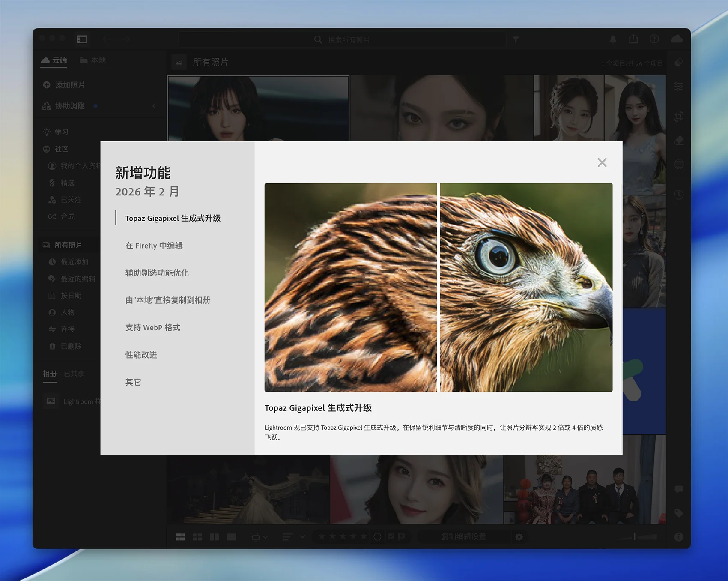Open the notifications bell

pos(613,39)
